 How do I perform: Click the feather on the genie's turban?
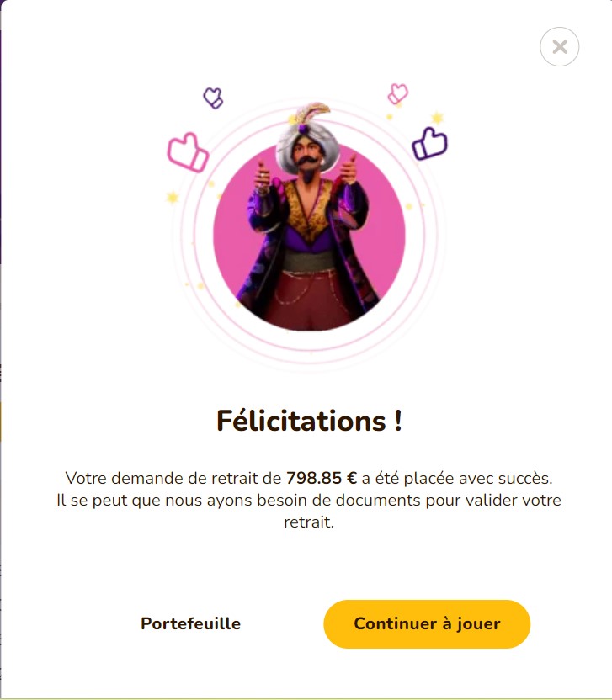[312, 112]
